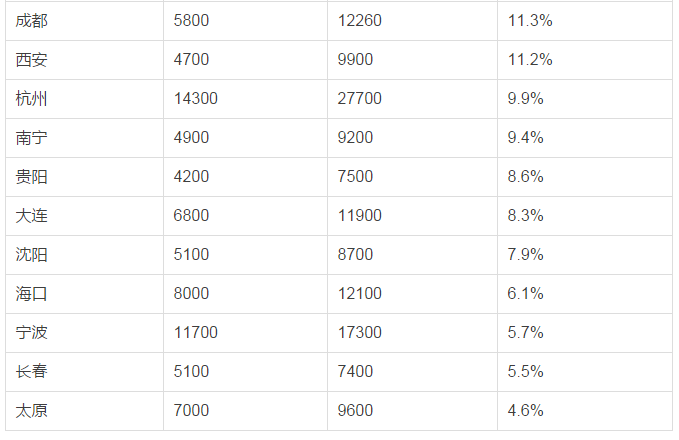Select the 11.3% percentage cell

coord(530,21)
